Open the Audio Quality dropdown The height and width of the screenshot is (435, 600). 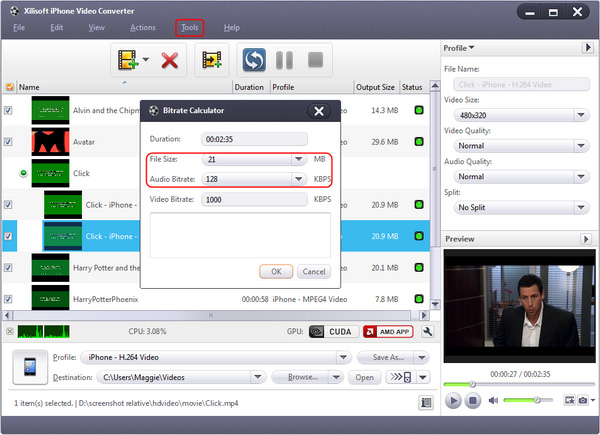pos(581,176)
